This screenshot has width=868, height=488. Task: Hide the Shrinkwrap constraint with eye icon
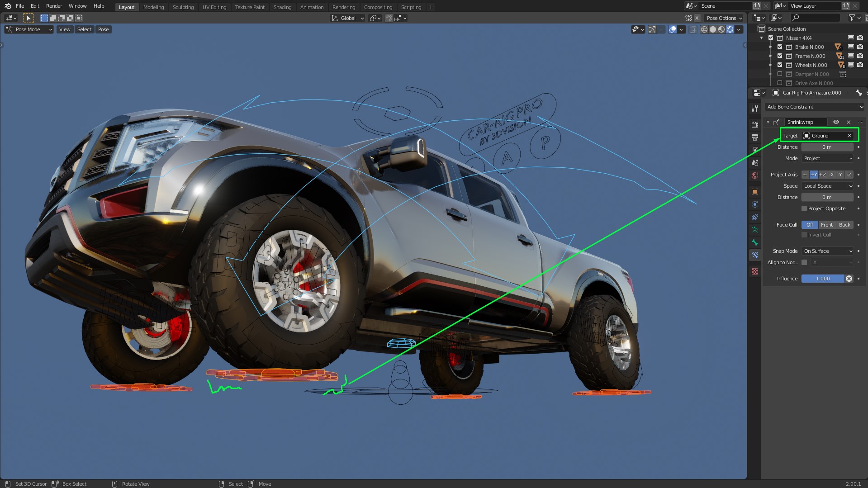836,122
